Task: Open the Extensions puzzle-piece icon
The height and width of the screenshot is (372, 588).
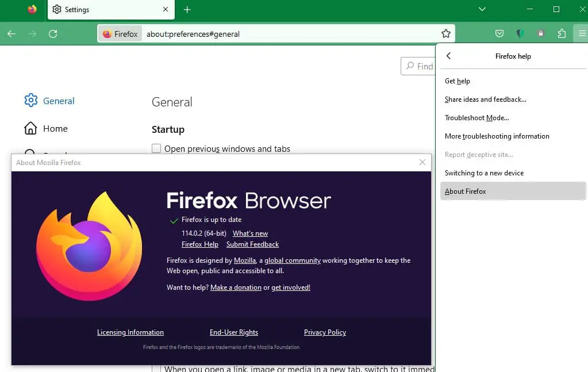Action: [x=562, y=34]
